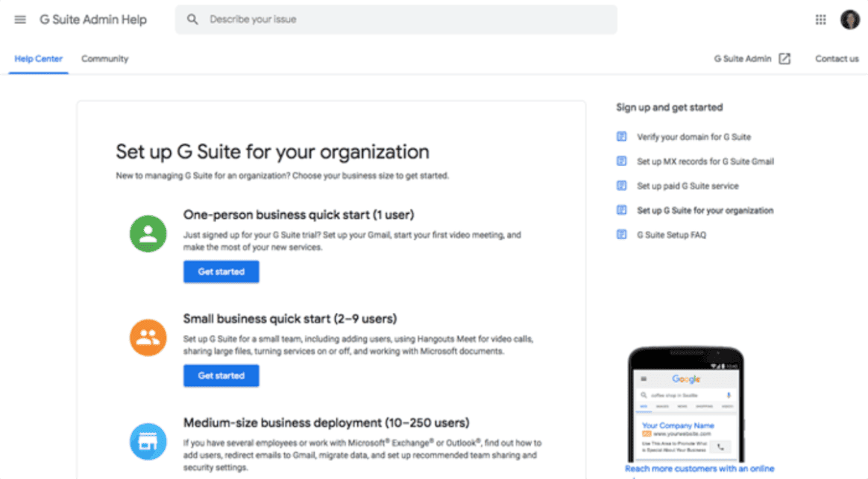
Task: Open the Google apps grid
Action: point(820,20)
